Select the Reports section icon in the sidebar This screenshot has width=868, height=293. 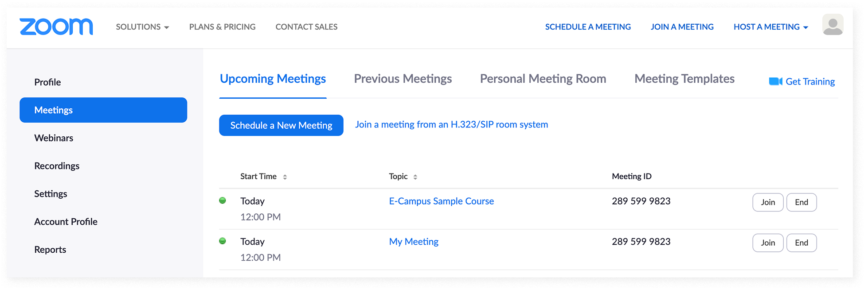pyautogui.click(x=50, y=249)
